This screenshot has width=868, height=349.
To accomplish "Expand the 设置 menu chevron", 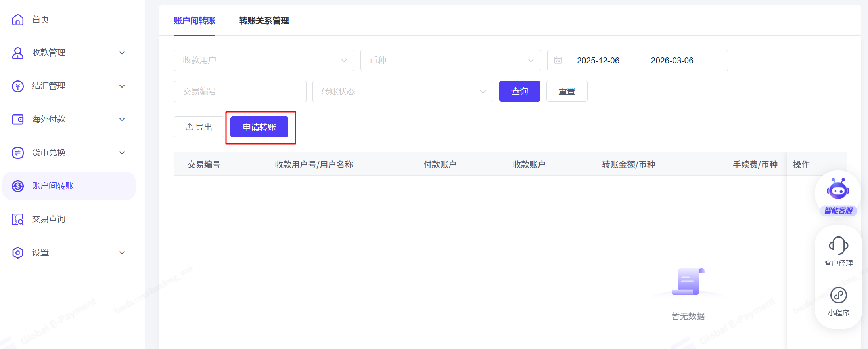I will 122,252.
